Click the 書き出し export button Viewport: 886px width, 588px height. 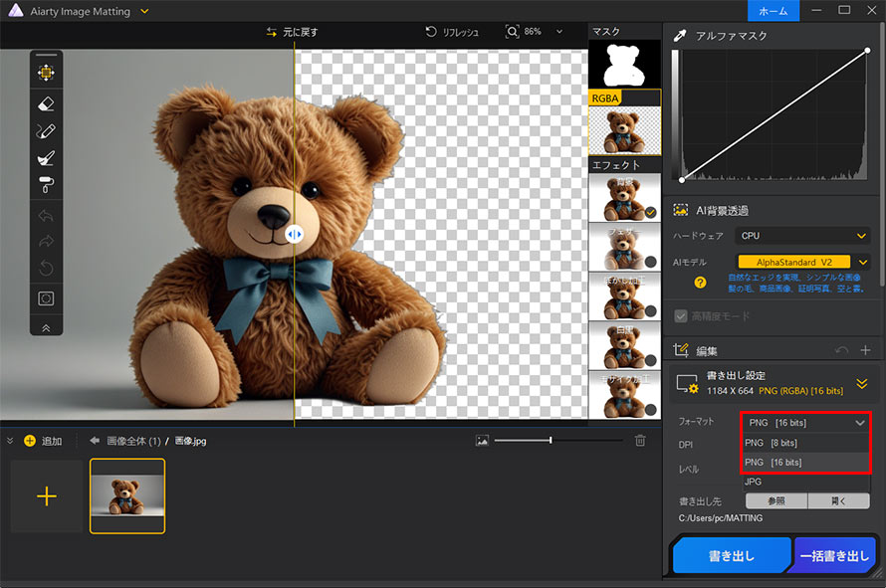coord(732,554)
